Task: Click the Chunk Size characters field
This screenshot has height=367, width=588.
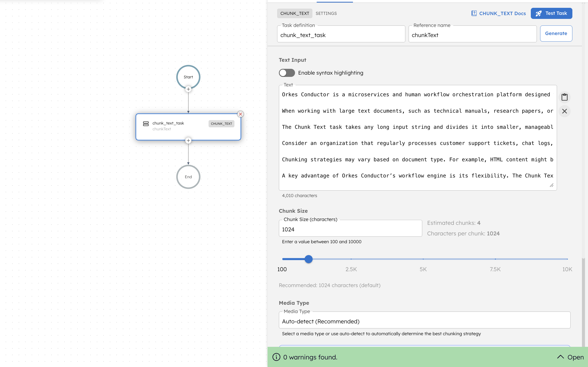Action: point(350,229)
